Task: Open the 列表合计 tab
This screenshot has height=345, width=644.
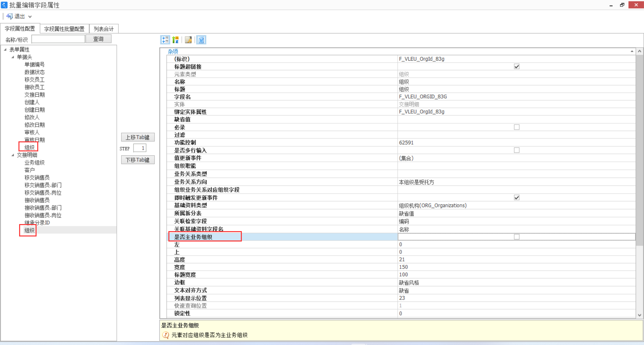Action: point(104,29)
